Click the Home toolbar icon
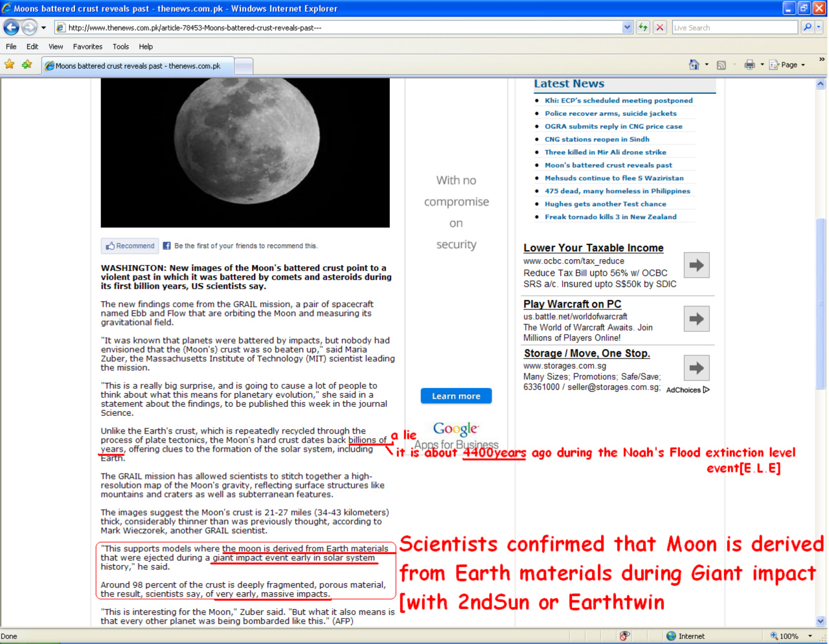 click(x=694, y=65)
